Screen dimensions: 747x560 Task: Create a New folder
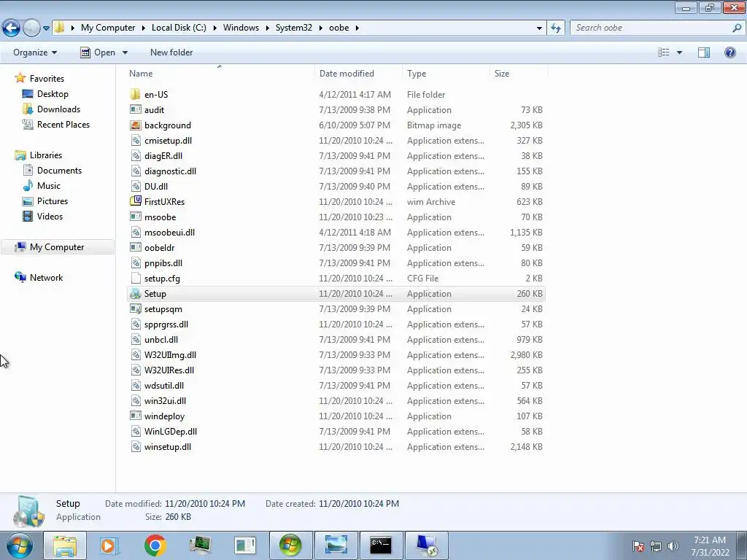click(x=171, y=52)
